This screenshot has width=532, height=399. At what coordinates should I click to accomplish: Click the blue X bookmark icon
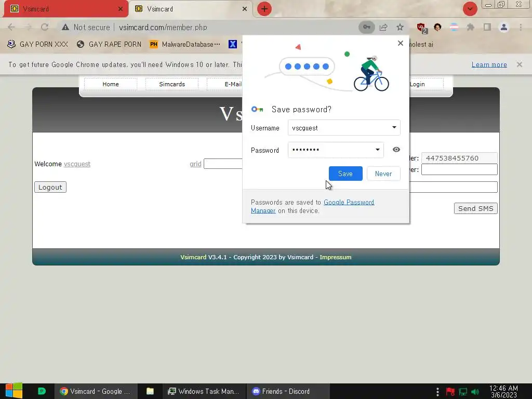[x=232, y=44]
